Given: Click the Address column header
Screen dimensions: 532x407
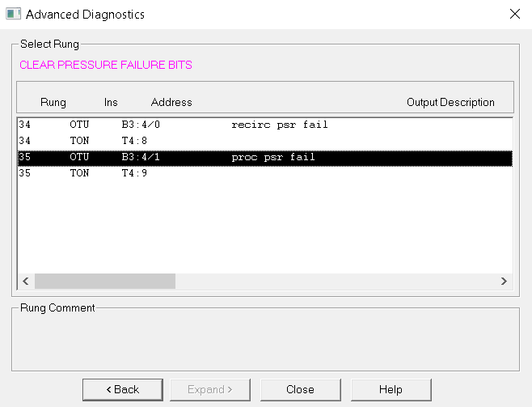Looking at the screenshot, I should pyautogui.click(x=171, y=102).
